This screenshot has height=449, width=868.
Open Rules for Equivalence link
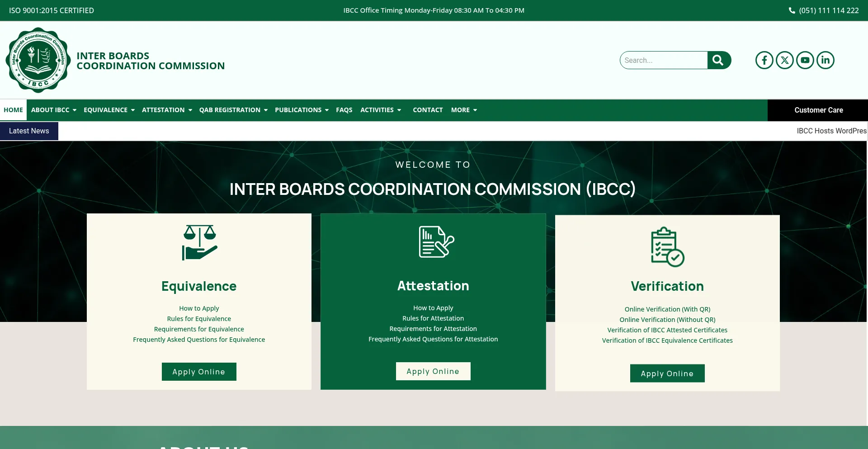(x=199, y=319)
